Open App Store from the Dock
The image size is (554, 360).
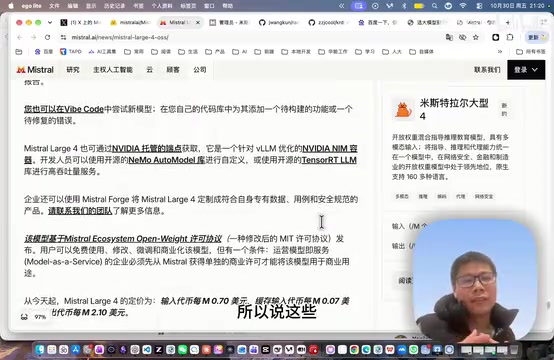coord(76,350)
